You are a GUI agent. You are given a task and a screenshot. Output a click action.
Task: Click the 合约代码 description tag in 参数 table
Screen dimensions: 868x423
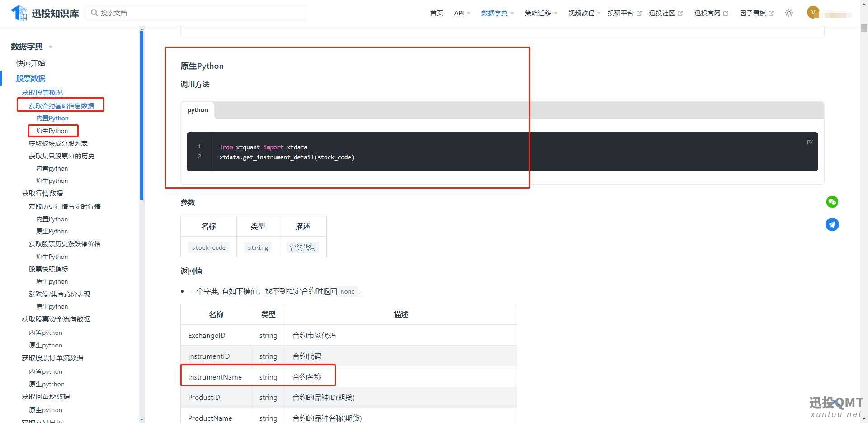[x=303, y=247]
